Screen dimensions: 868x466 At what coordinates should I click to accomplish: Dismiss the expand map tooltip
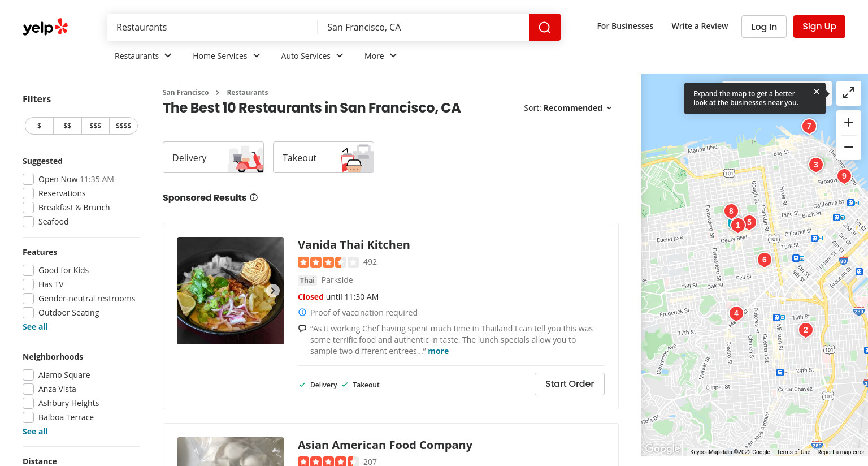pyautogui.click(x=816, y=92)
